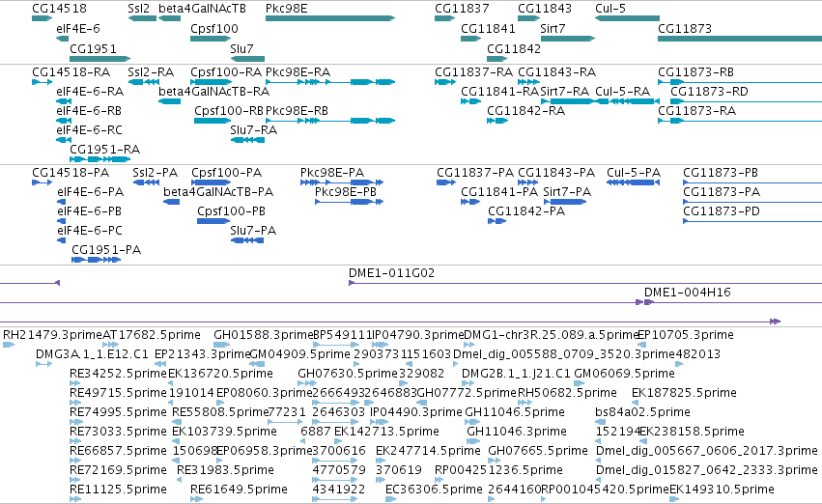Click the DME1-004H16 BAC label
The height and width of the screenshot is (504, 822).
688,293
